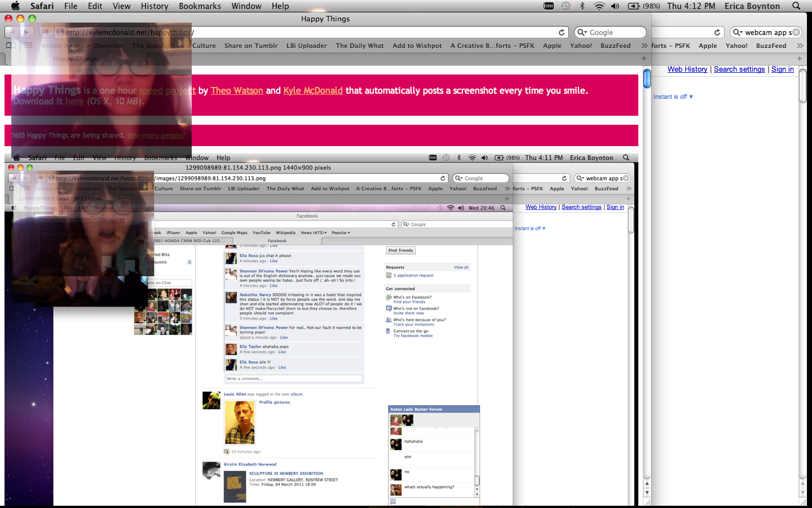Open the Edit menu
The image size is (812, 508).
click(95, 6)
